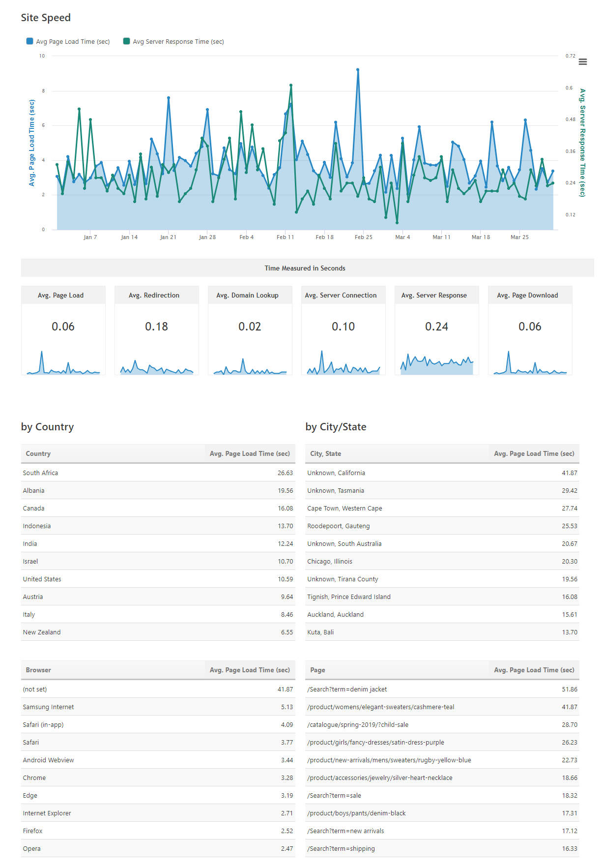The width and height of the screenshot is (602, 868).
Task: Open the chart hamburger menu
Action: pos(583,61)
